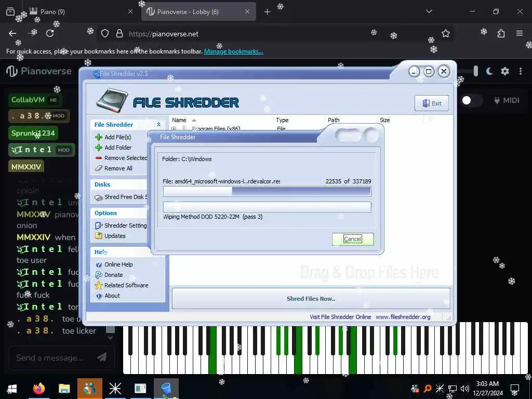Image resolution: width=532 pixels, height=399 pixels.
Task: Open the notifications tray icon
Action: point(515,388)
